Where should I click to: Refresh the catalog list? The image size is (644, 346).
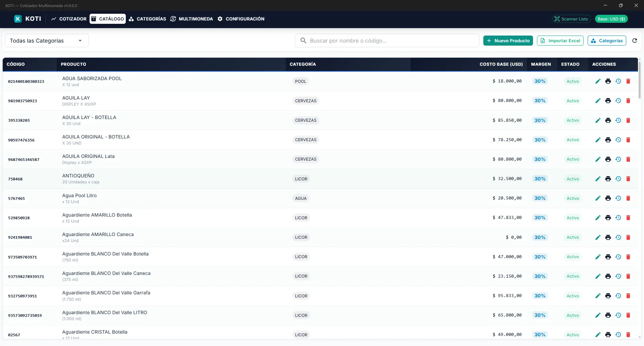(635, 41)
